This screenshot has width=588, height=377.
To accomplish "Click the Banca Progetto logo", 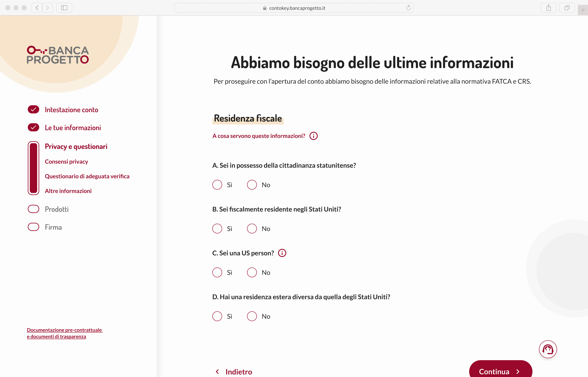I will pos(58,55).
